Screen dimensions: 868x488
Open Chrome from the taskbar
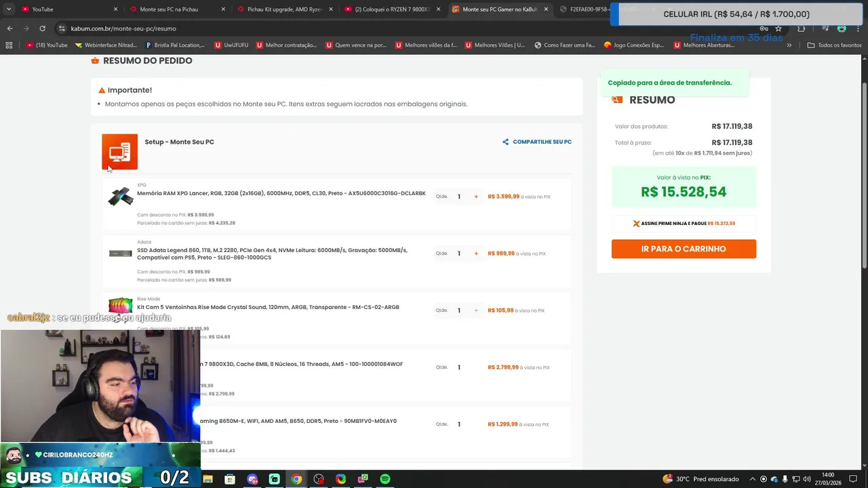[x=296, y=479]
